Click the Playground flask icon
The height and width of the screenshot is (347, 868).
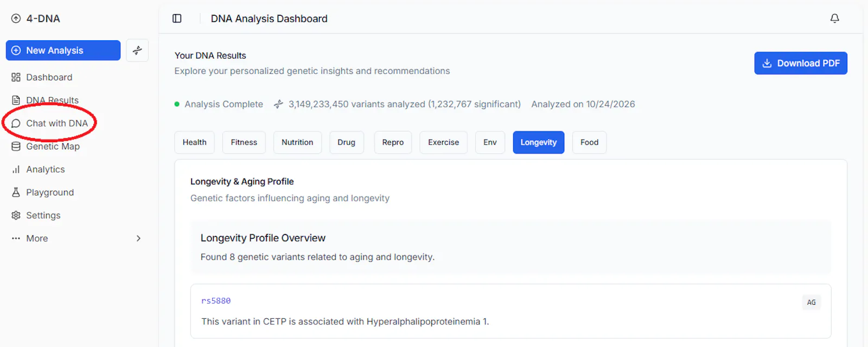(16, 192)
